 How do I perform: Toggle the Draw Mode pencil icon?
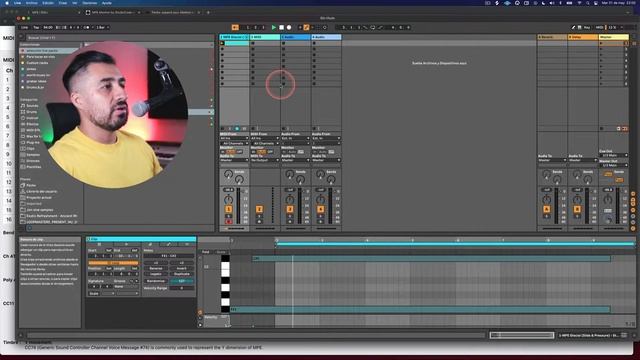click(573, 27)
